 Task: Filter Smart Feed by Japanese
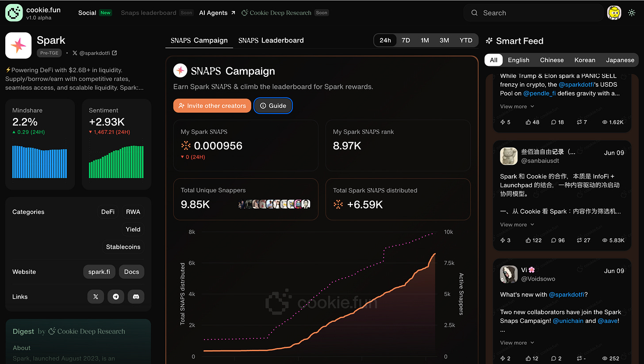620,60
